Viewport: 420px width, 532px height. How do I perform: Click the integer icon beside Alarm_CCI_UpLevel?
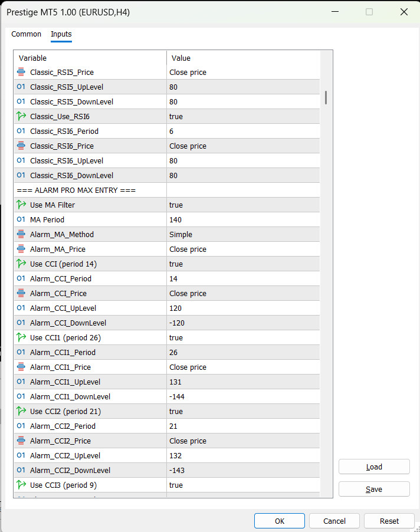point(21,308)
